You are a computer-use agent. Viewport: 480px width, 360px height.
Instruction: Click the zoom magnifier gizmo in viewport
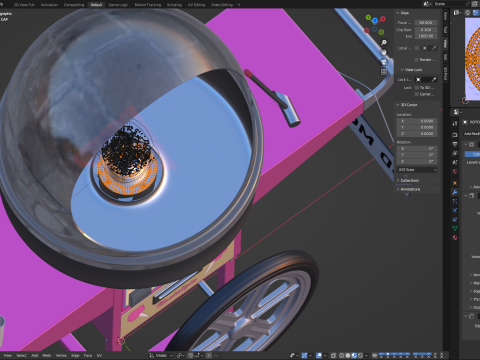coord(384,42)
